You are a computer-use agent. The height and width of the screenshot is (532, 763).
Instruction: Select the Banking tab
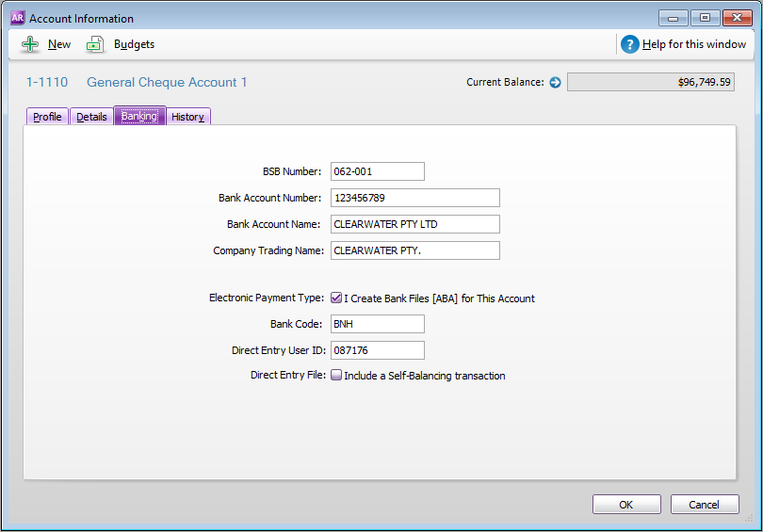click(139, 117)
